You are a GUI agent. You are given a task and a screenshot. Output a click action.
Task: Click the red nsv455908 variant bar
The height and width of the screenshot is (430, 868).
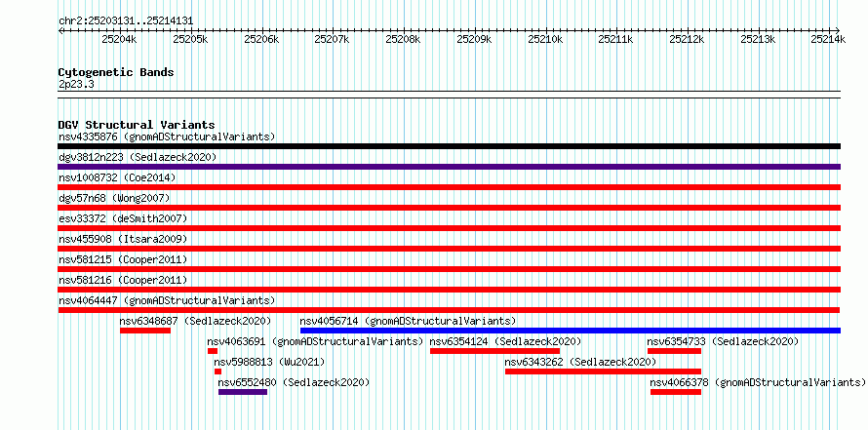click(450, 249)
